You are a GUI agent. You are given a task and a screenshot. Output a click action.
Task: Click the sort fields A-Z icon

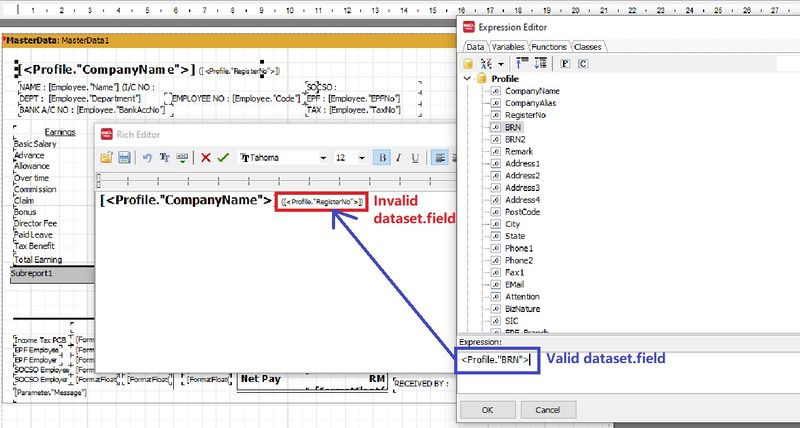click(x=486, y=64)
